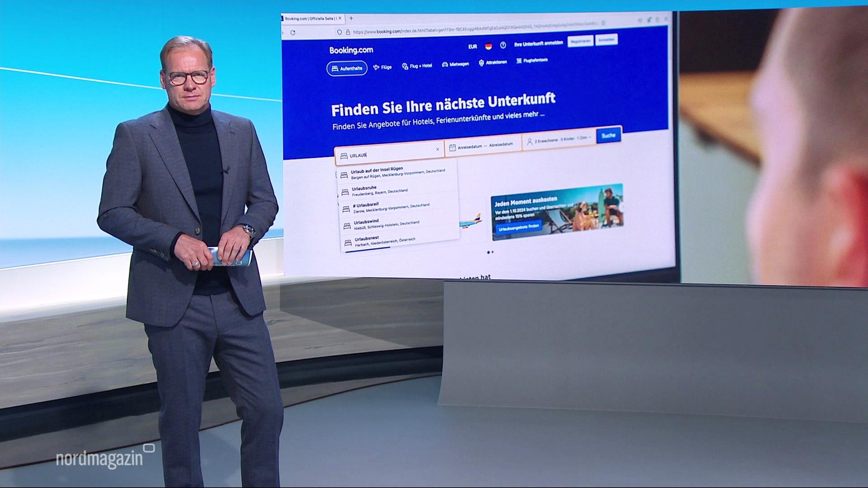Clear the destination search with X
This screenshot has height=488, width=868.
pos(437,149)
